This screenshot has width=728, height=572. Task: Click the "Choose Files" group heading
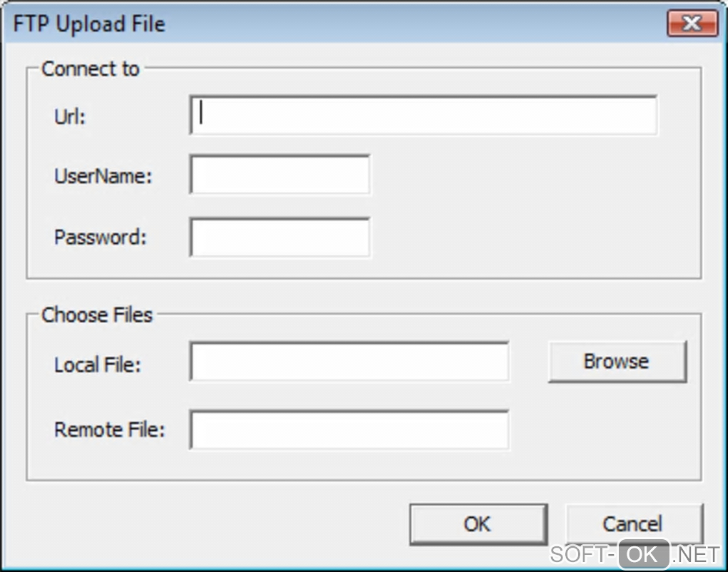(97, 315)
